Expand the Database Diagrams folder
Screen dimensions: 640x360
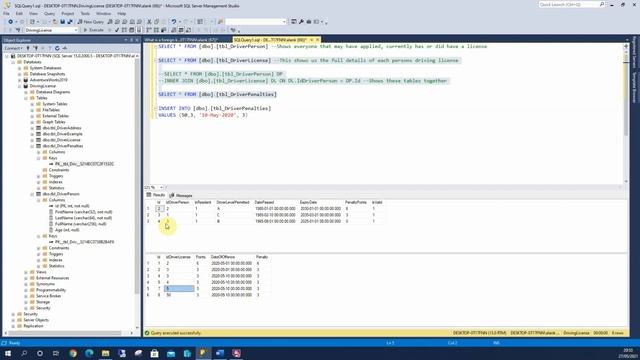pos(26,92)
